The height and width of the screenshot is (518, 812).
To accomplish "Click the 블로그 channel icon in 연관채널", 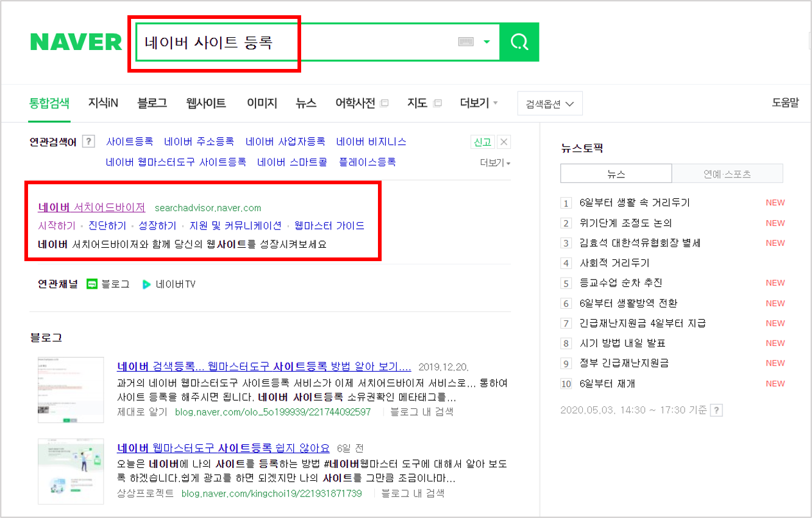I will point(92,284).
